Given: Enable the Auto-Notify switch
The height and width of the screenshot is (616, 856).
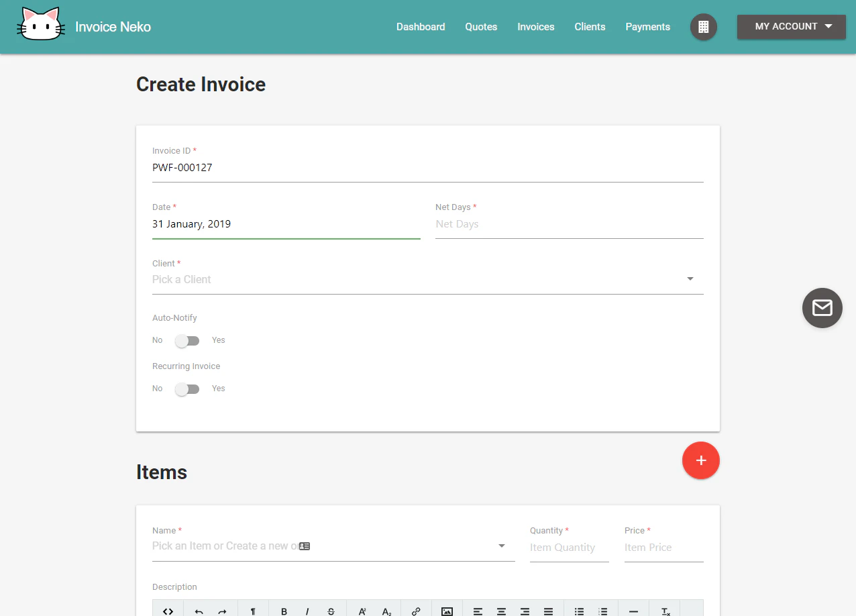Looking at the screenshot, I should (x=187, y=341).
